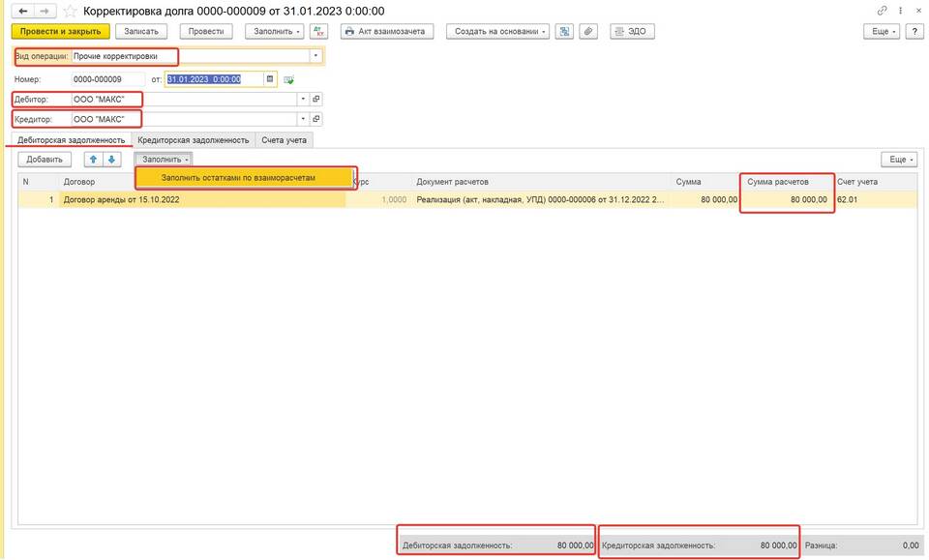Image resolution: width=929 pixels, height=560 pixels.
Task: Expand the Вид операции dropdown
Action: [x=315, y=56]
